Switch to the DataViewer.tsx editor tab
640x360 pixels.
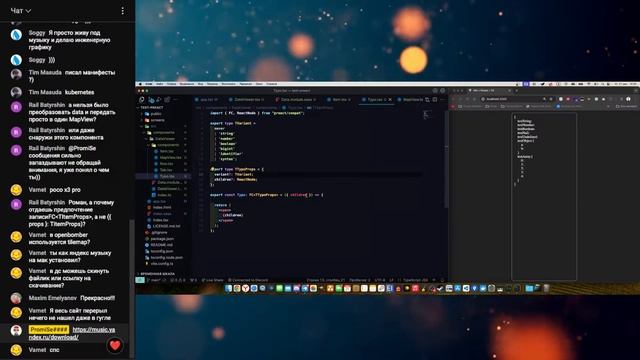[247, 100]
